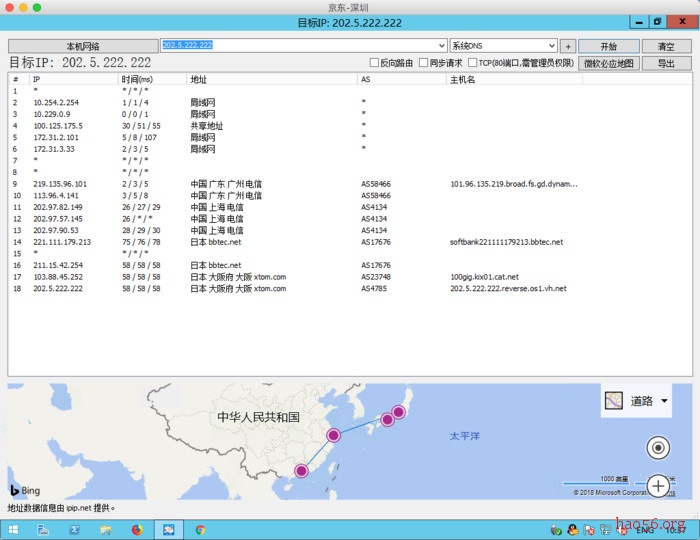Click the Action Center flag tray icon
The height and width of the screenshot is (540, 700).
pos(589,530)
